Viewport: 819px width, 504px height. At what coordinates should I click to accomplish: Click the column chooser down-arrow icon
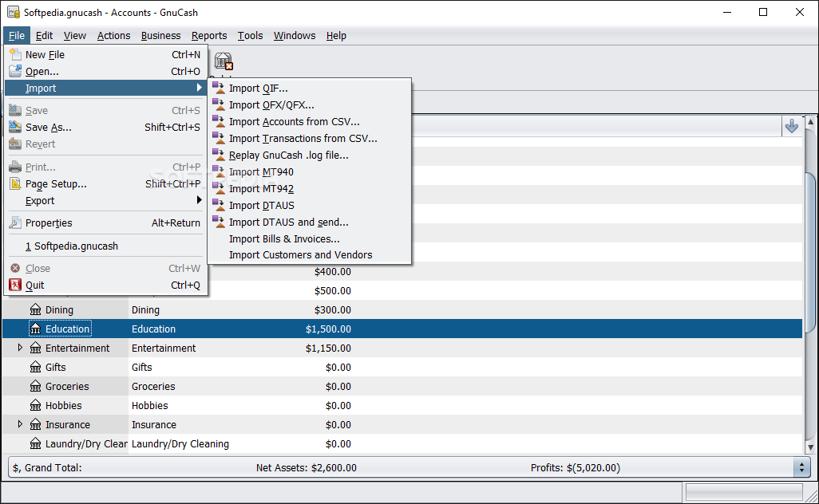[x=791, y=126]
